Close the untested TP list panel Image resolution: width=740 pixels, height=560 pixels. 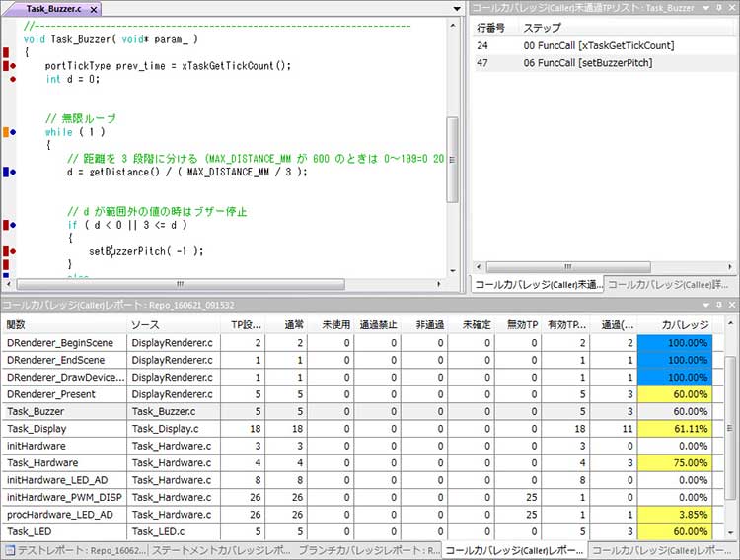click(732, 8)
